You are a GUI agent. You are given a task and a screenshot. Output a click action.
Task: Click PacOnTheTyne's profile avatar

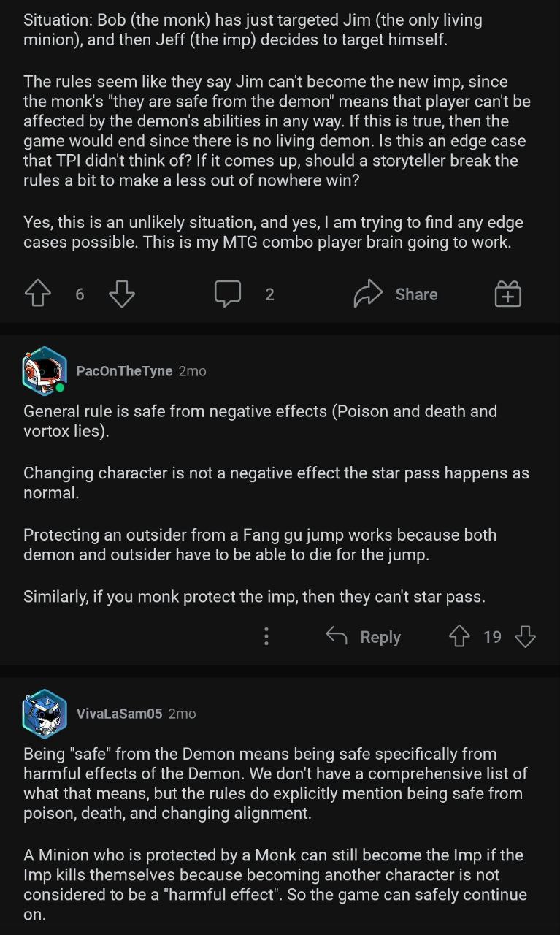tap(45, 371)
